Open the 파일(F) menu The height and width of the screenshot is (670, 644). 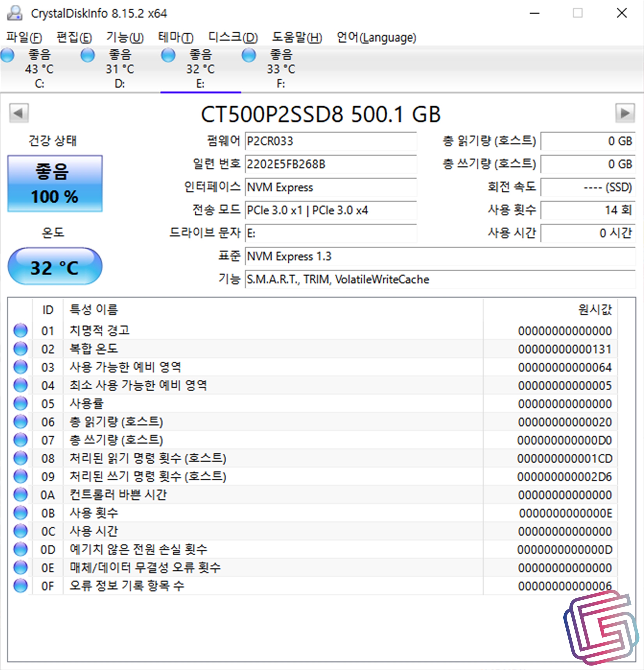24,37
